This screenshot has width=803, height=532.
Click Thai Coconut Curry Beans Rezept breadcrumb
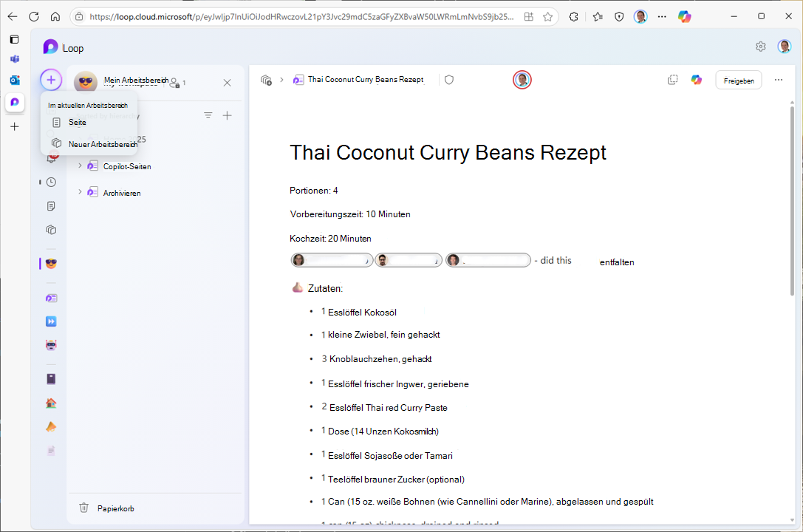366,79
